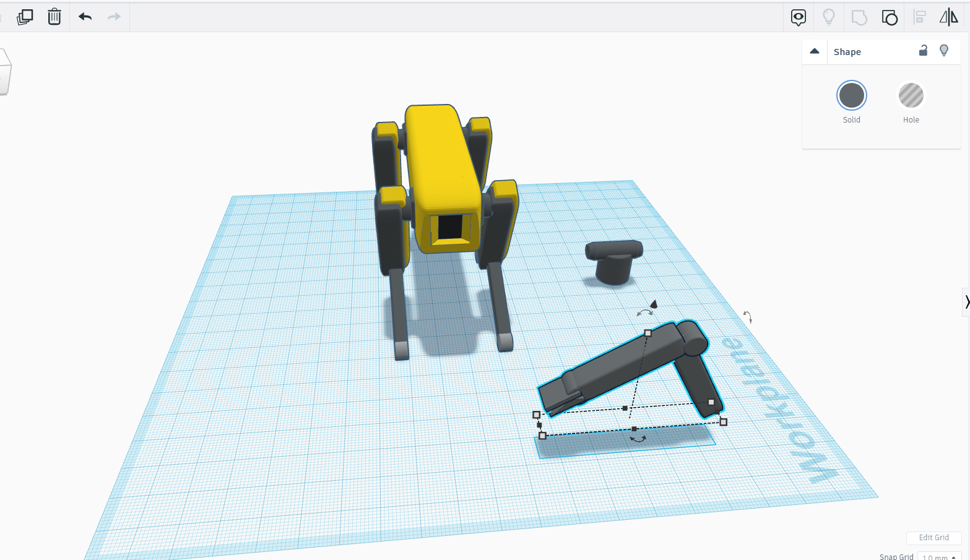Screen dimensions: 970x560
Task: Click the view cube
Action: [5, 71]
